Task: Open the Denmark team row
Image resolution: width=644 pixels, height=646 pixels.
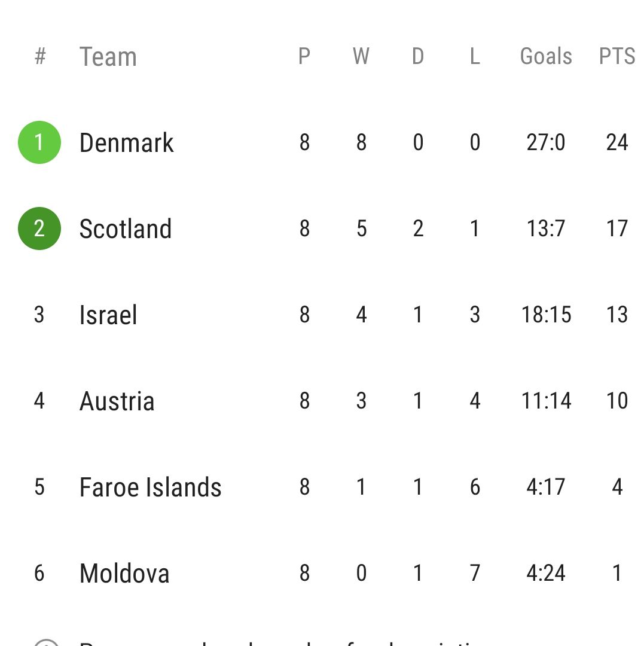Action: (322, 142)
